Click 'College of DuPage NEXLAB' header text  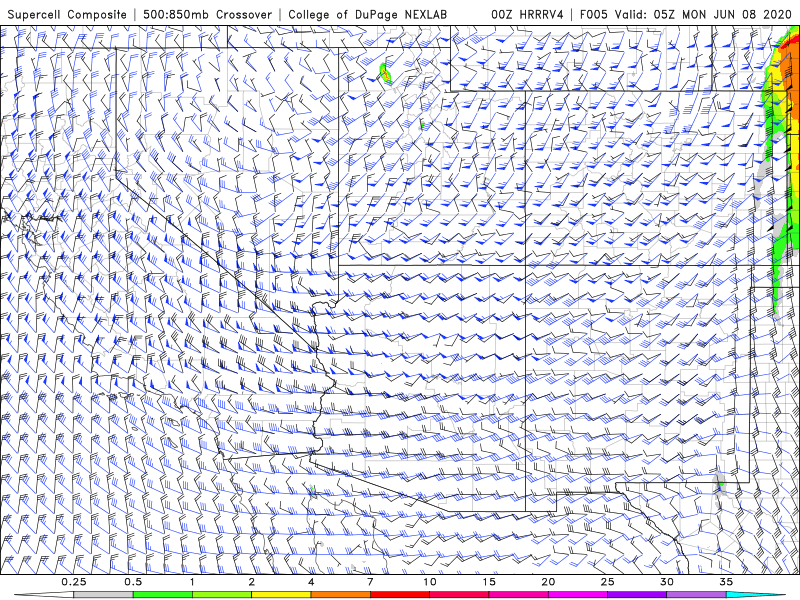tap(367, 15)
